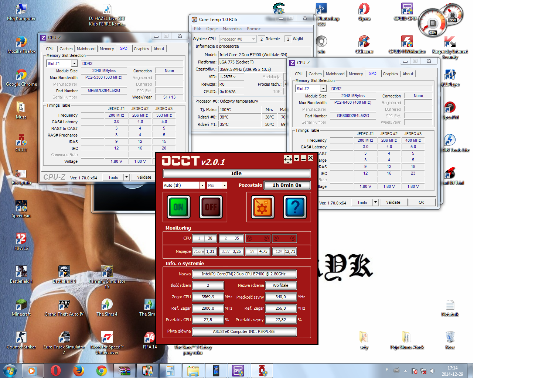Click the down-arrow button in OCCT title bar
This screenshot has height=392, width=535.
[296, 159]
